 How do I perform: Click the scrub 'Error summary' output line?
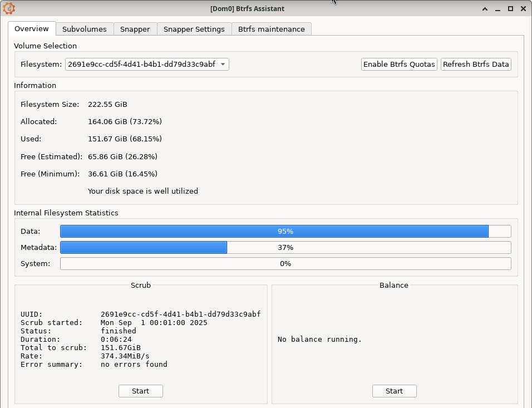[94, 365]
